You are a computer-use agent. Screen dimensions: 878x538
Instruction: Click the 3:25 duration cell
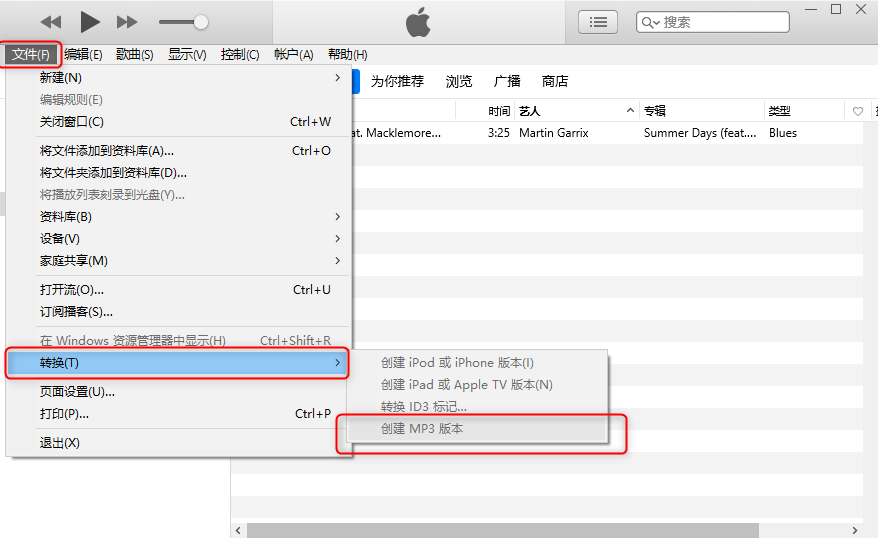[x=498, y=133]
